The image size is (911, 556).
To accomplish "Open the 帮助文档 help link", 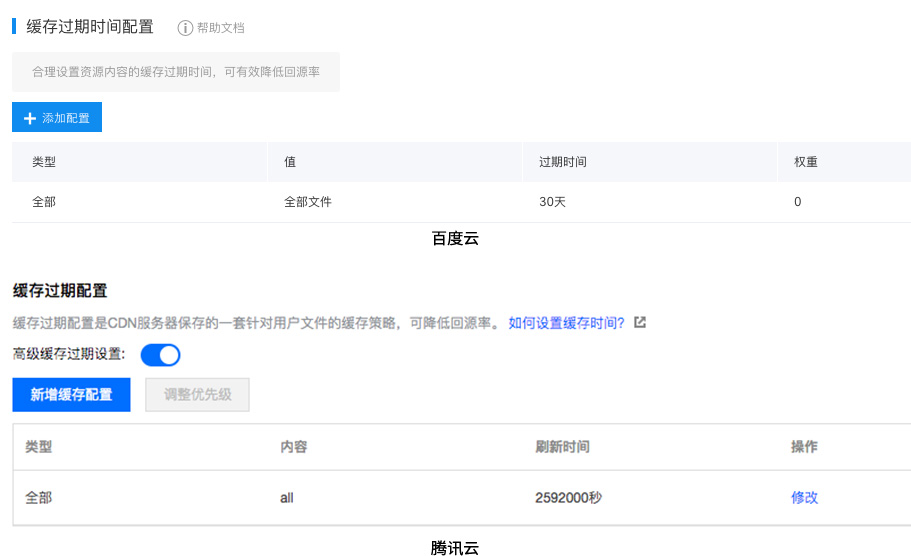I will coord(220,28).
